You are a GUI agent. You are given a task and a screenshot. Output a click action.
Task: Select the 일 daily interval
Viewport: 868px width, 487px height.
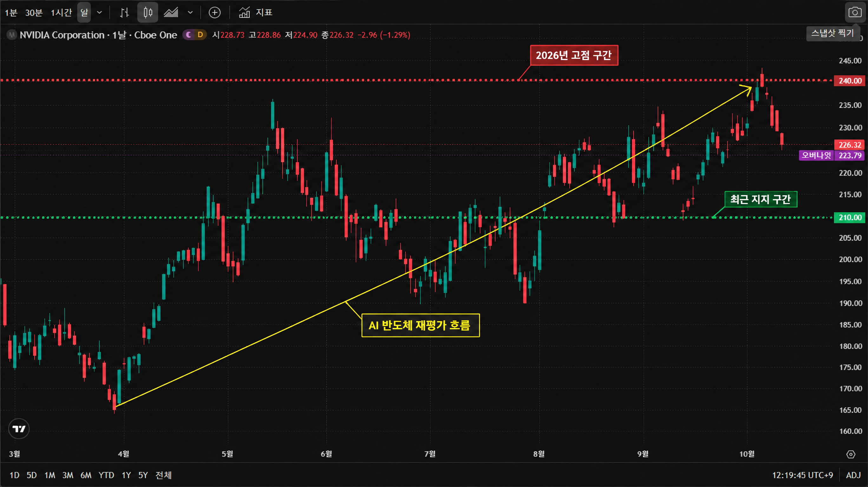(84, 12)
